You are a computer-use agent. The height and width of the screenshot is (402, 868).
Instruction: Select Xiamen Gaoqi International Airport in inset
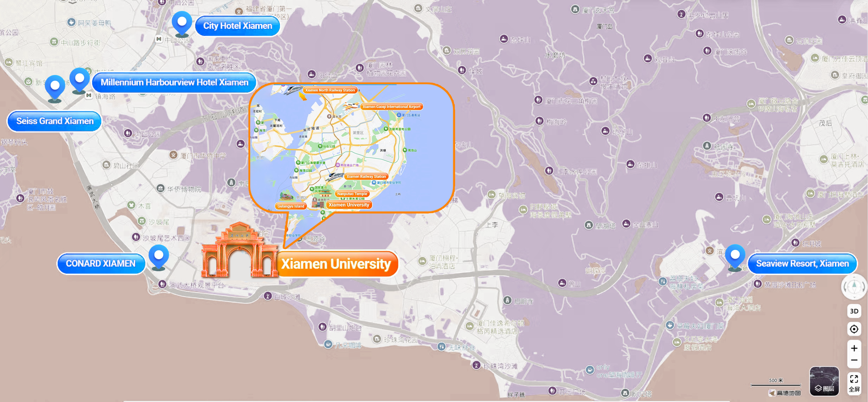[392, 107]
